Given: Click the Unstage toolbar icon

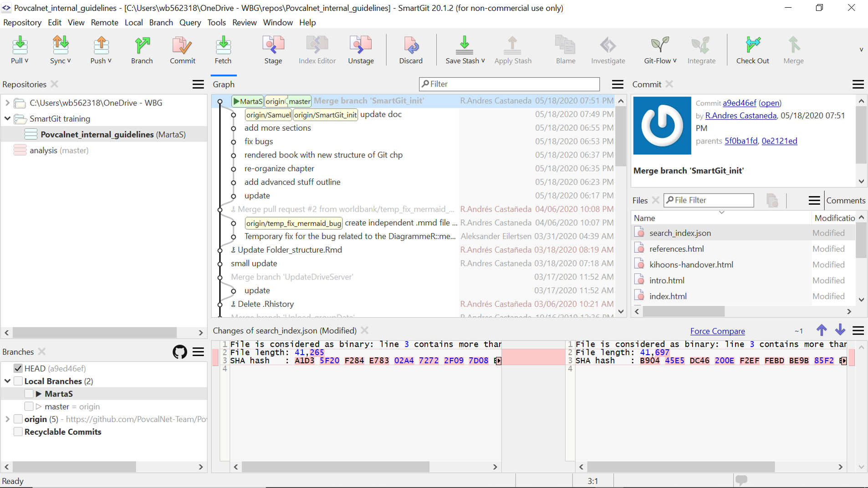Looking at the screenshot, I should pyautogui.click(x=361, y=50).
